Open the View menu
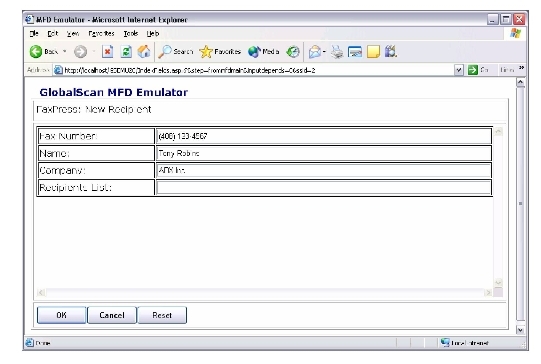The width and height of the screenshot is (541, 364). 73,33
